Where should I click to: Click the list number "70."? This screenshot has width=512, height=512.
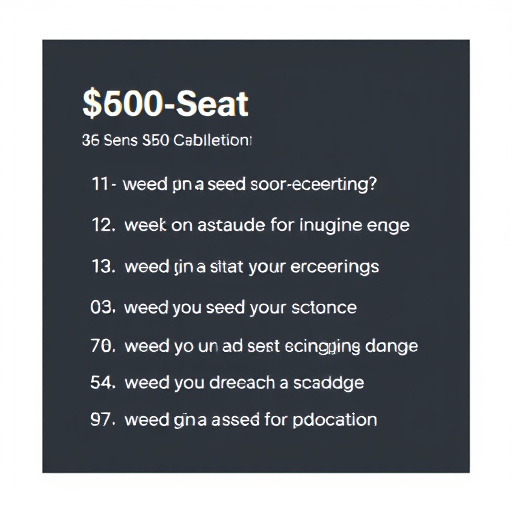(103, 346)
